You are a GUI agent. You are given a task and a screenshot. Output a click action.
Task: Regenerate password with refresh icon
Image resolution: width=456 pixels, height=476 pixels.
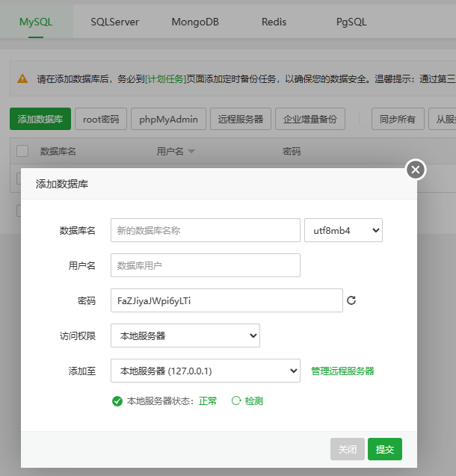[x=351, y=300]
